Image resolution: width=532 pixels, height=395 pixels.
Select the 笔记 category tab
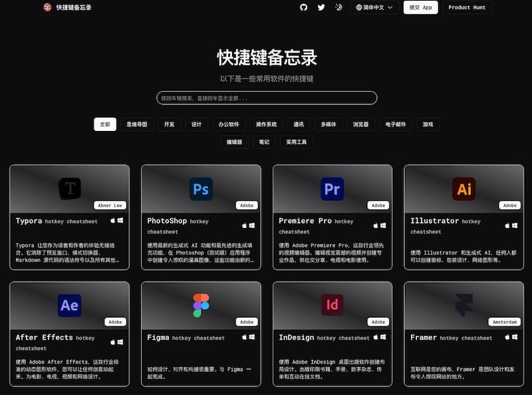(x=264, y=142)
